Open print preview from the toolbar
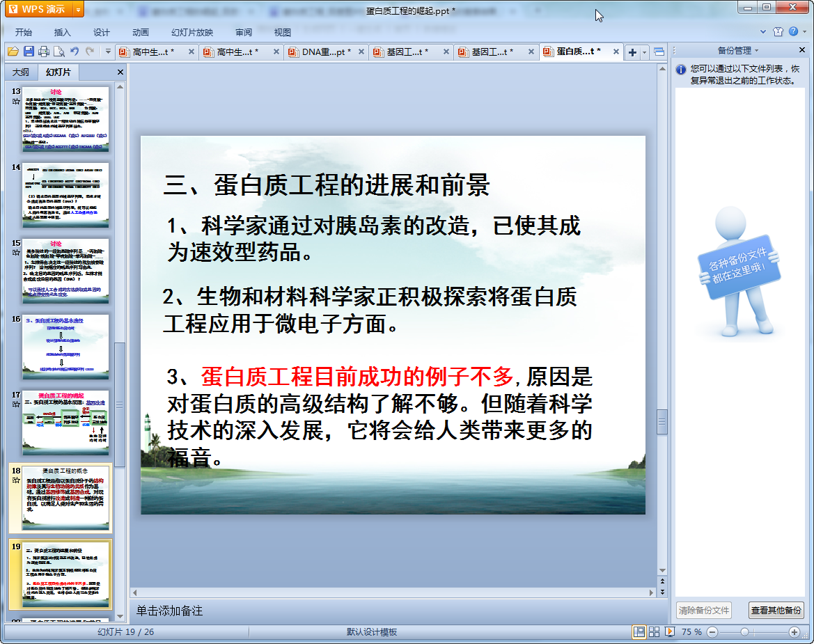Viewport: 814px width, 644px height. 59,52
